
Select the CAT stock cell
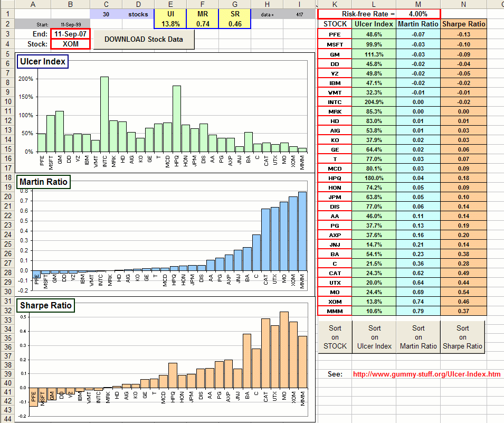[335, 273]
